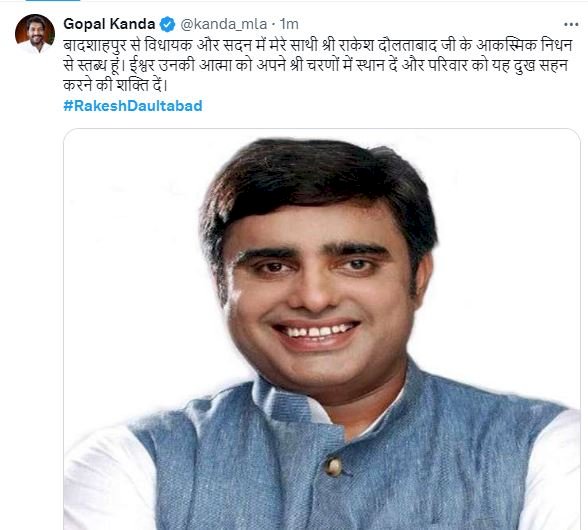The image size is (588, 530).
Task: Click the blue verified checkmark badge
Action: coord(167,24)
